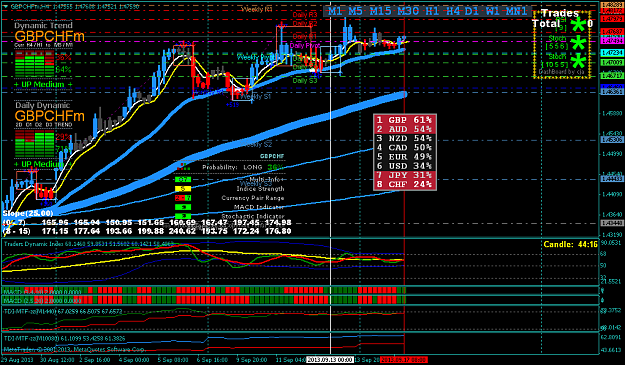This screenshot has height=365, width=625.
Task: Set chart to MN1 monthly timeframe
Action: 517,11
